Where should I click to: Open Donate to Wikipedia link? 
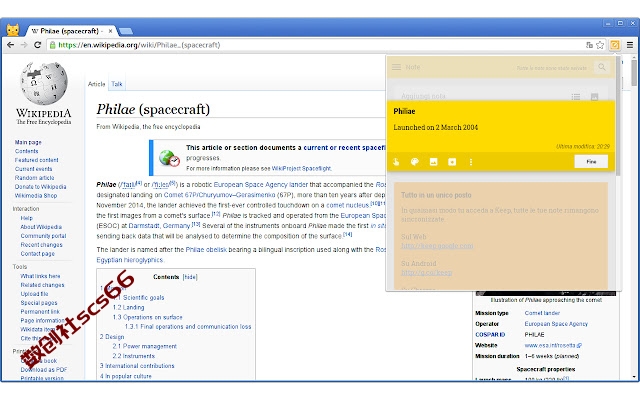pos(40,187)
